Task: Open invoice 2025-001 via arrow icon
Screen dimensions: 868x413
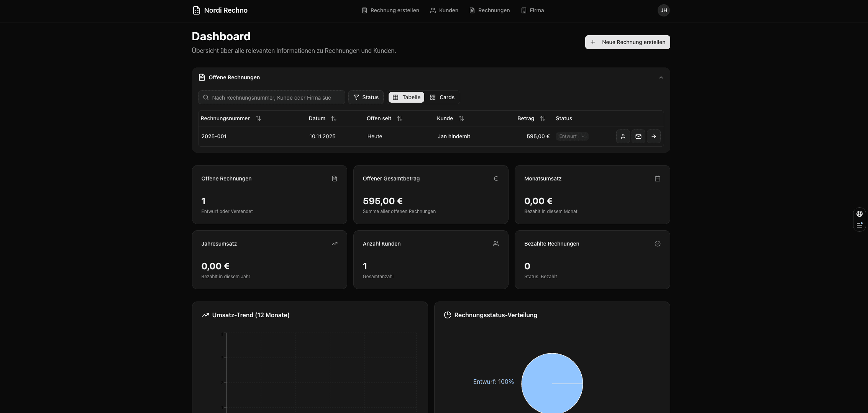Action: tap(653, 136)
